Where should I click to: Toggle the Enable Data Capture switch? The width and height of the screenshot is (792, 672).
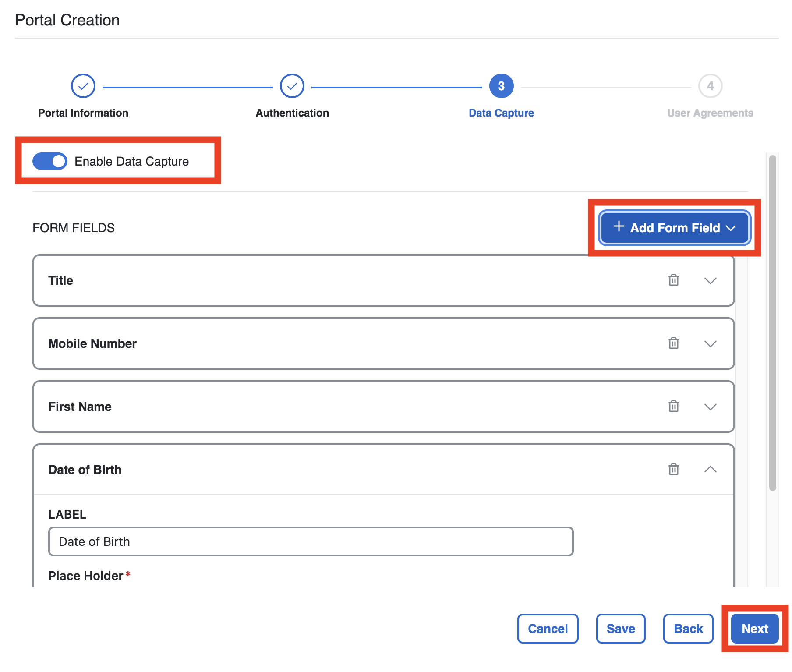coord(50,161)
